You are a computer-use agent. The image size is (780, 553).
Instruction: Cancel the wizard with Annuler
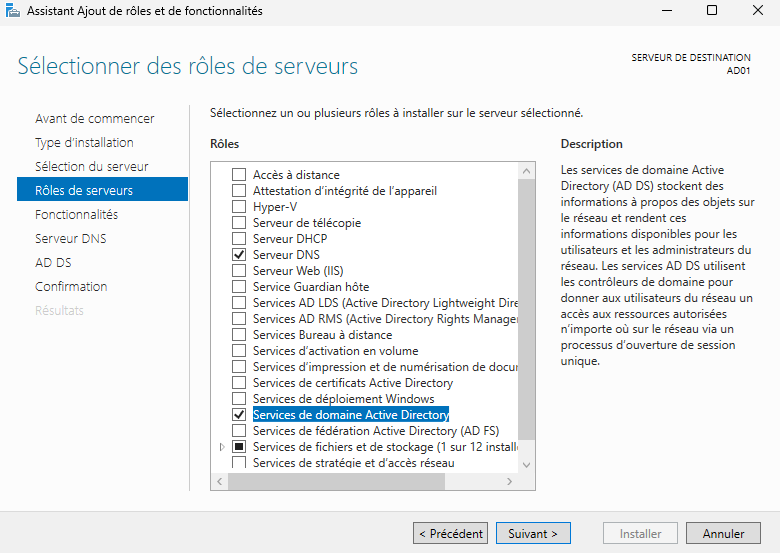(723, 533)
